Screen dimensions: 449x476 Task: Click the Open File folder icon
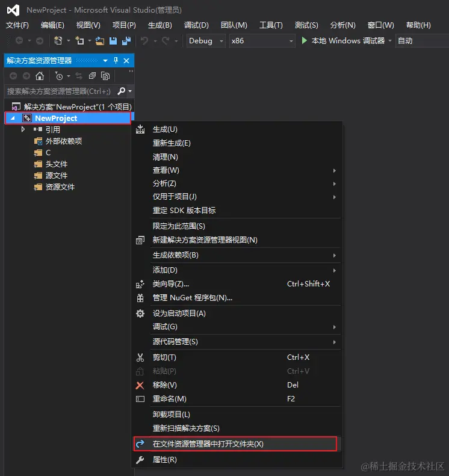pos(99,41)
